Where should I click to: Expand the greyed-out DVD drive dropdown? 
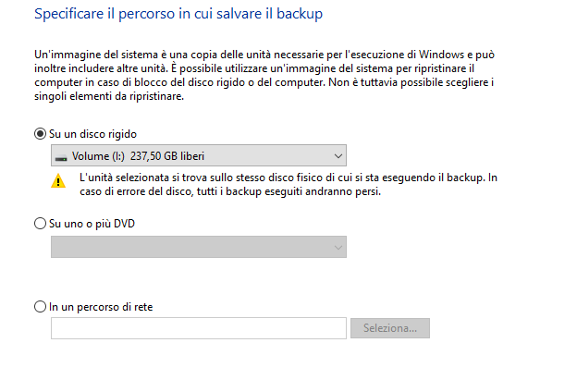point(198,247)
